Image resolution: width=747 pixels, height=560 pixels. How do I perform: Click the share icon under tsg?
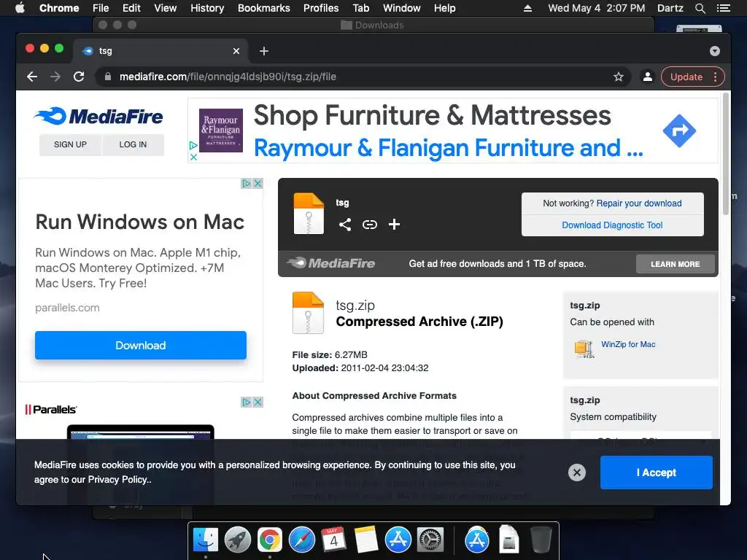coord(345,225)
